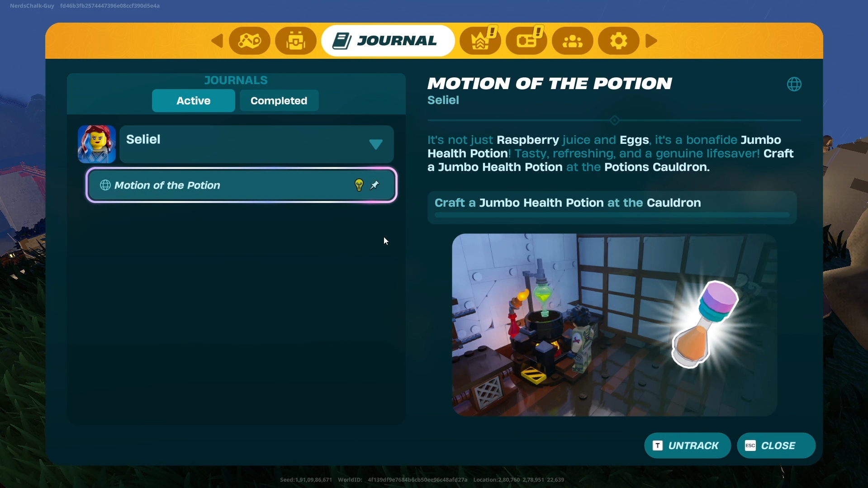Click Seliel's character portrait
This screenshot has height=488, width=868.
[97, 144]
